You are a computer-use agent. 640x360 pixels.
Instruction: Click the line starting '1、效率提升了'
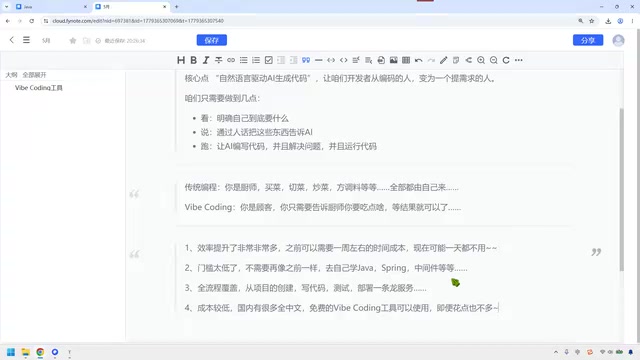point(341,248)
